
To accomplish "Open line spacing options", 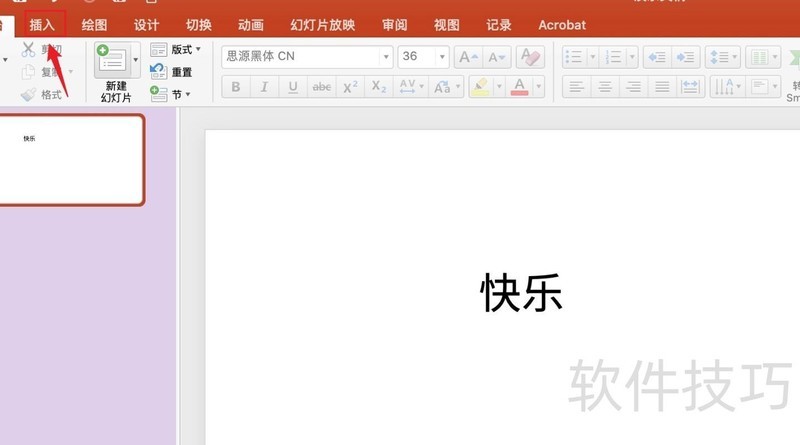I will (x=723, y=57).
